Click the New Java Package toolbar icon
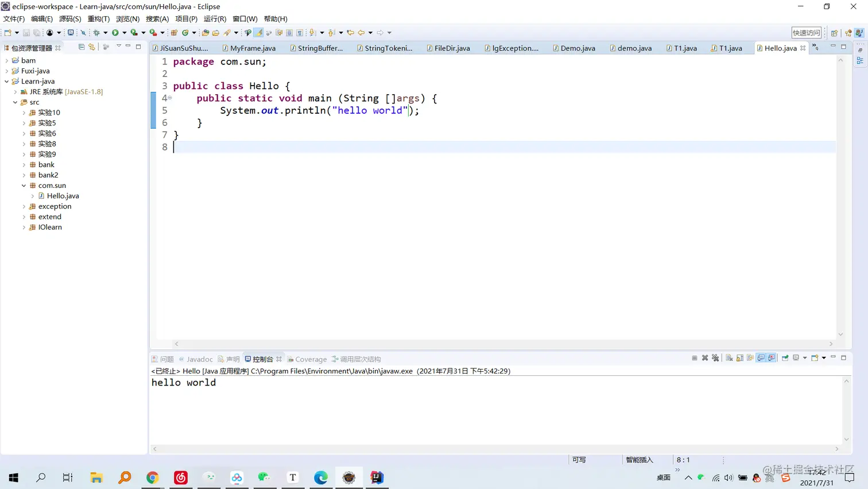Viewport: 868px width, 489px height. tap(174, 33)
